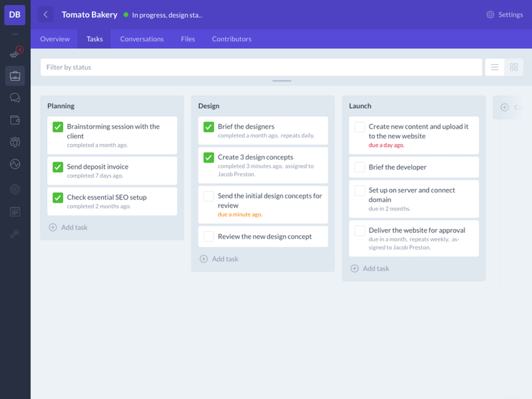Open the Files tab
The image size is (532, 399).
[187, 39]
